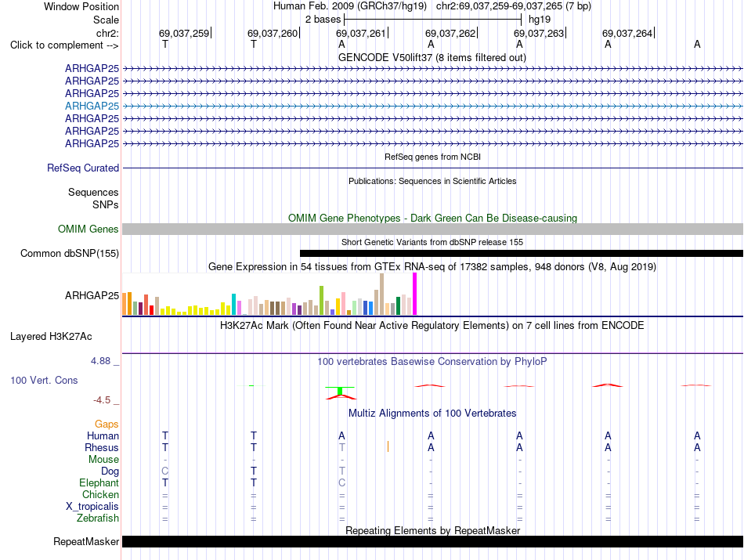The image size is (744, 560).
Task: Click the Common dbSNP(155) label
Action: (70, 254)
